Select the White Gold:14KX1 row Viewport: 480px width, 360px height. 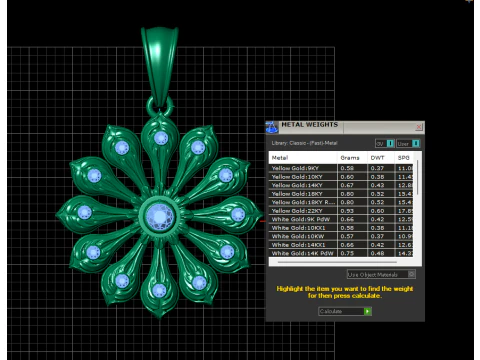click(341, 245)
